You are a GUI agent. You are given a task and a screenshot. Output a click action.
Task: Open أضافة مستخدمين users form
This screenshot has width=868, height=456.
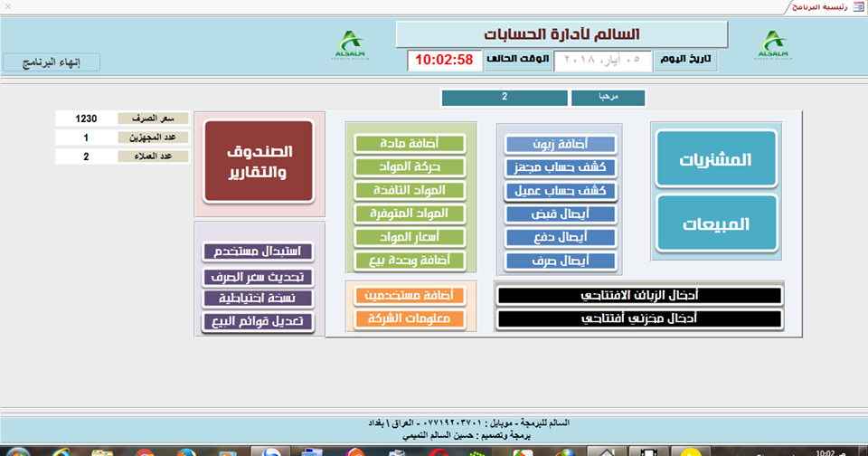[409, 295]
